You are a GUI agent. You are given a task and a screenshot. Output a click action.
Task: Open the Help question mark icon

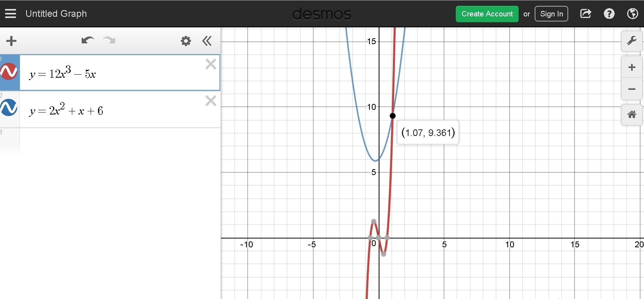click(609, 14)
